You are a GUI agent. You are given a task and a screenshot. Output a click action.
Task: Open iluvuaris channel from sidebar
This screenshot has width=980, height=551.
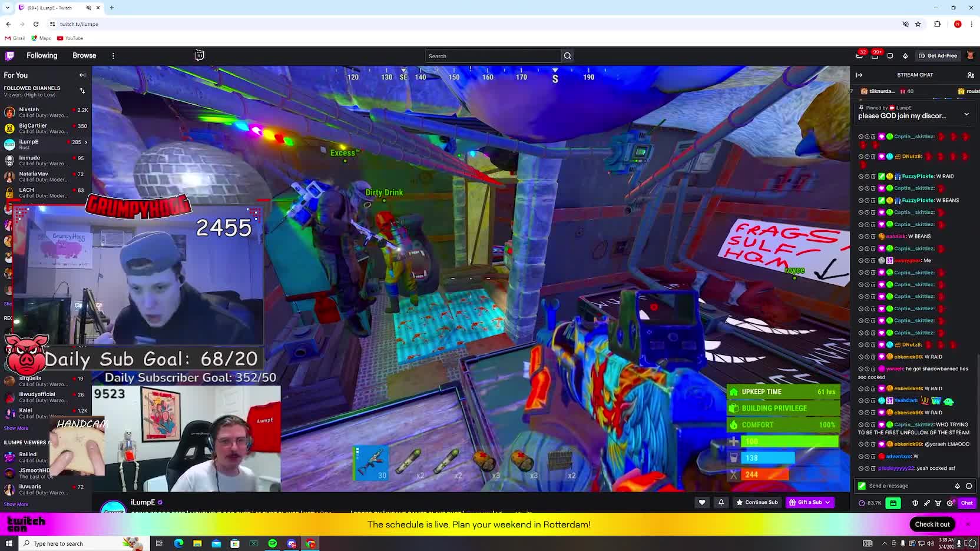[45, 489]
